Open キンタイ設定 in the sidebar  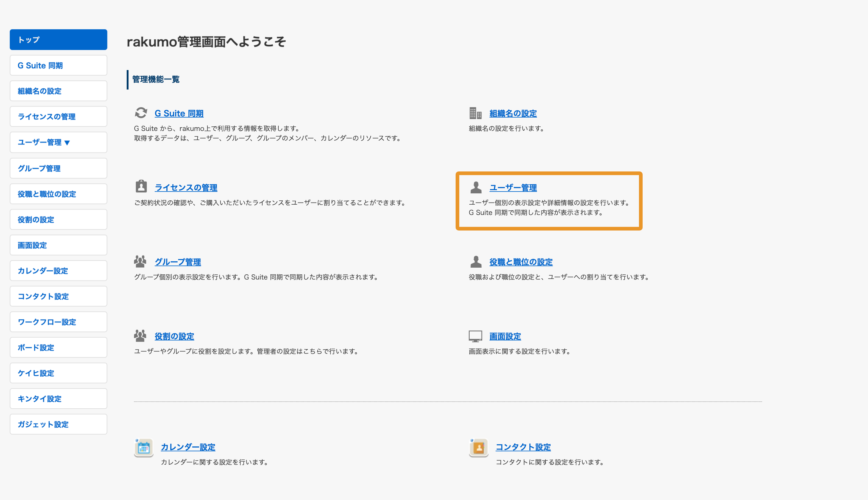[x=58, y=399]
